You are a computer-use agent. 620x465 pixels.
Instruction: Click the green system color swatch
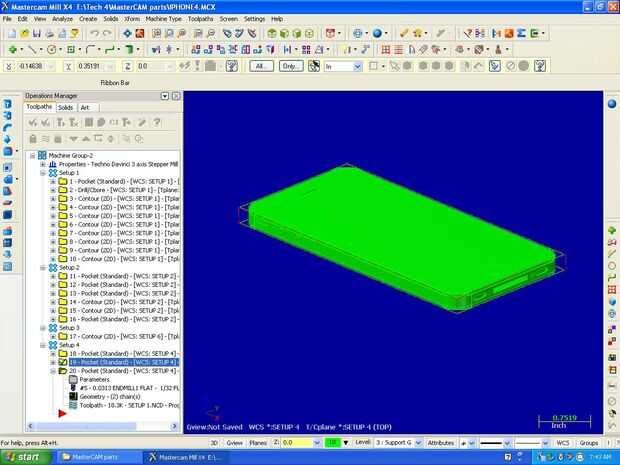(x=333, y=443)
